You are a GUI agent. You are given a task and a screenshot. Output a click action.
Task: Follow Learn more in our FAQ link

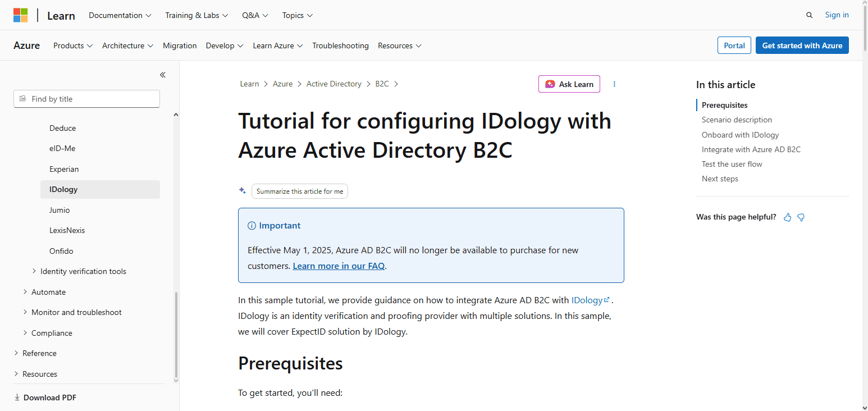tap(339, 266)
